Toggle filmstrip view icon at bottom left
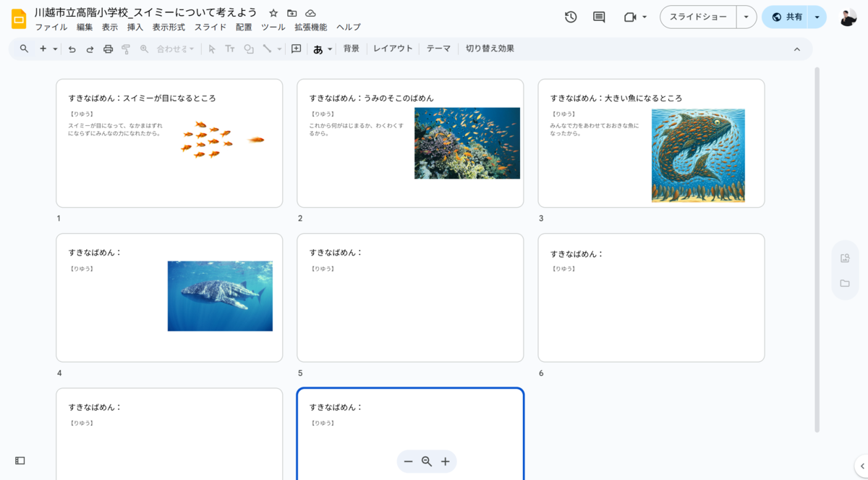This screenshot has height=480, width=868. click(20, 460)
